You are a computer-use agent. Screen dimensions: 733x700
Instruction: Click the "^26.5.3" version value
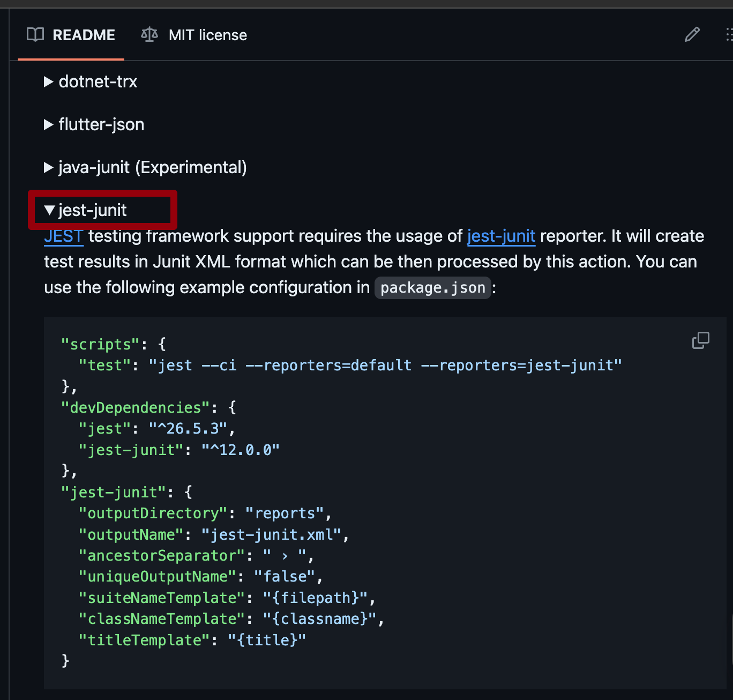pos(188,429)
